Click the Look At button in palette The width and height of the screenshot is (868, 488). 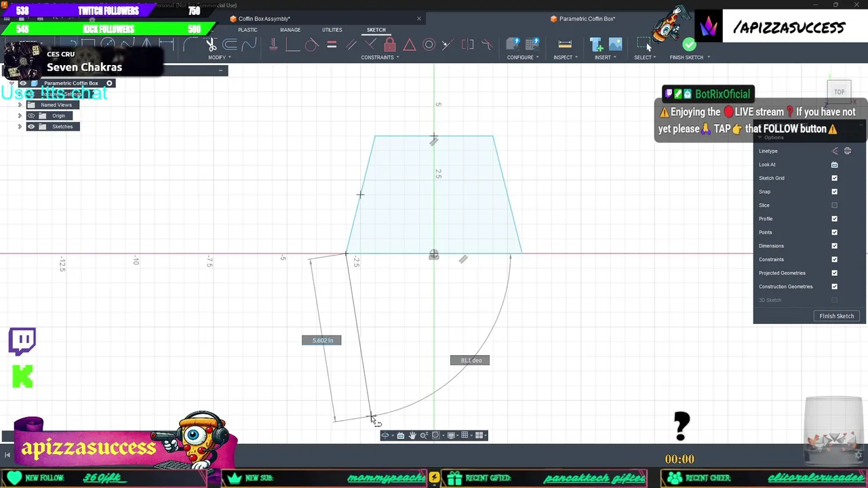(834, 165)
